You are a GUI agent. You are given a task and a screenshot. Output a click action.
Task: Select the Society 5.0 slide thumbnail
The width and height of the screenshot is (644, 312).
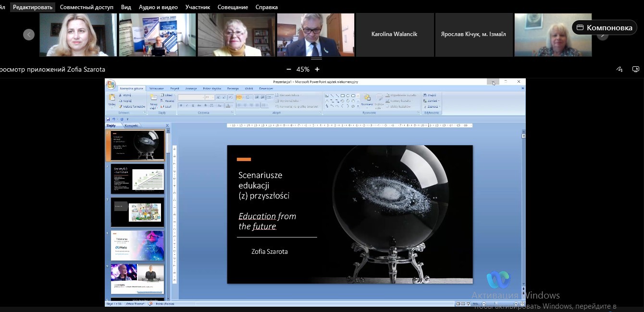coord(137,179)
